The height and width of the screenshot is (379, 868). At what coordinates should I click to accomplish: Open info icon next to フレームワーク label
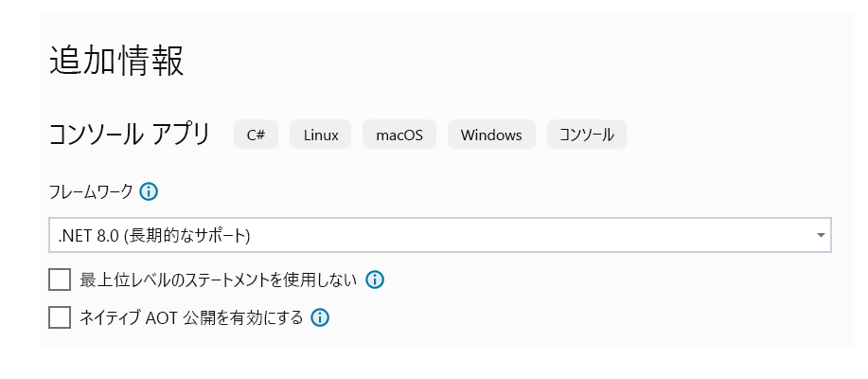pos(149,192)
